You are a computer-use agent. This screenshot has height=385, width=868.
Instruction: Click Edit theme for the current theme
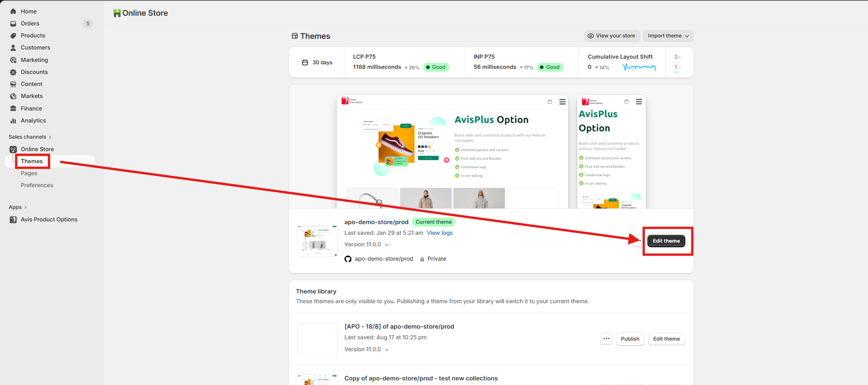tap(666, 241)
